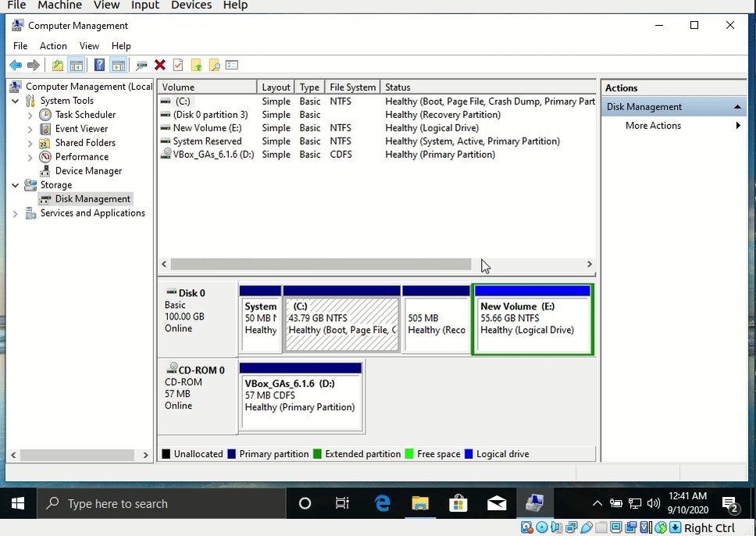Expand the Event Viewer node
The image size is (756, 536).
[x=30, y=129]
